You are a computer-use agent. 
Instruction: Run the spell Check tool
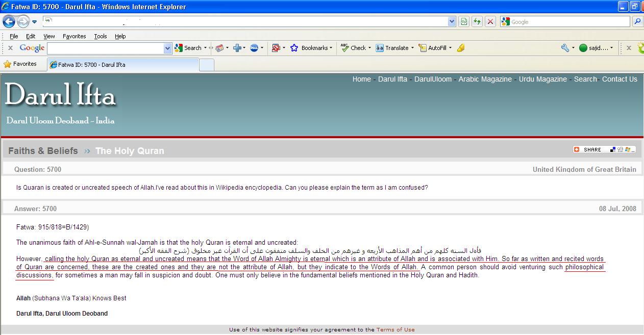pyautogui.click(x=353, y=48)
